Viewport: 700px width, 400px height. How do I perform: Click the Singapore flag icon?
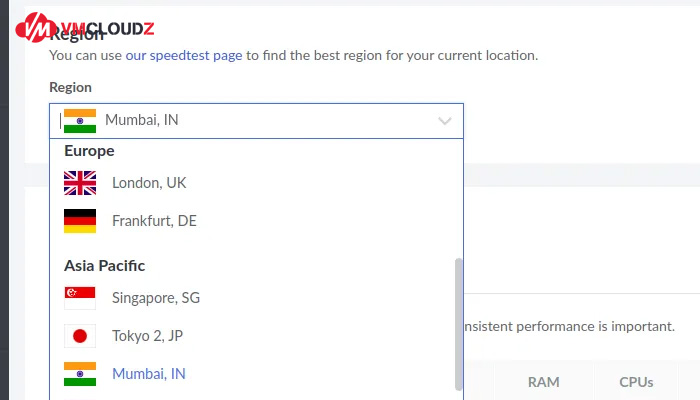[80, 298]
